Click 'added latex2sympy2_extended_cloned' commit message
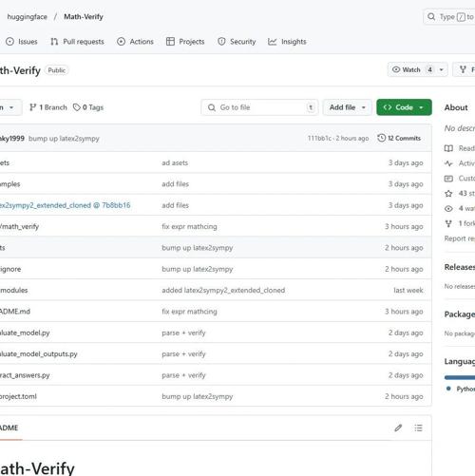Image resolution: width=475 pixels, height=476 pixels. pos(223,290)
